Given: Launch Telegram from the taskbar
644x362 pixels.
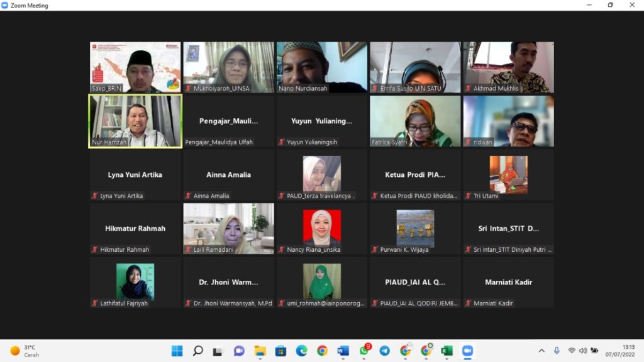Looking at the screenshot, I should tap(384, 351).
